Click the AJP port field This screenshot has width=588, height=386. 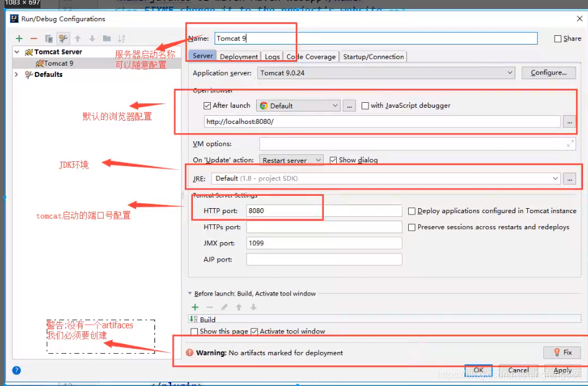(324, 260)
